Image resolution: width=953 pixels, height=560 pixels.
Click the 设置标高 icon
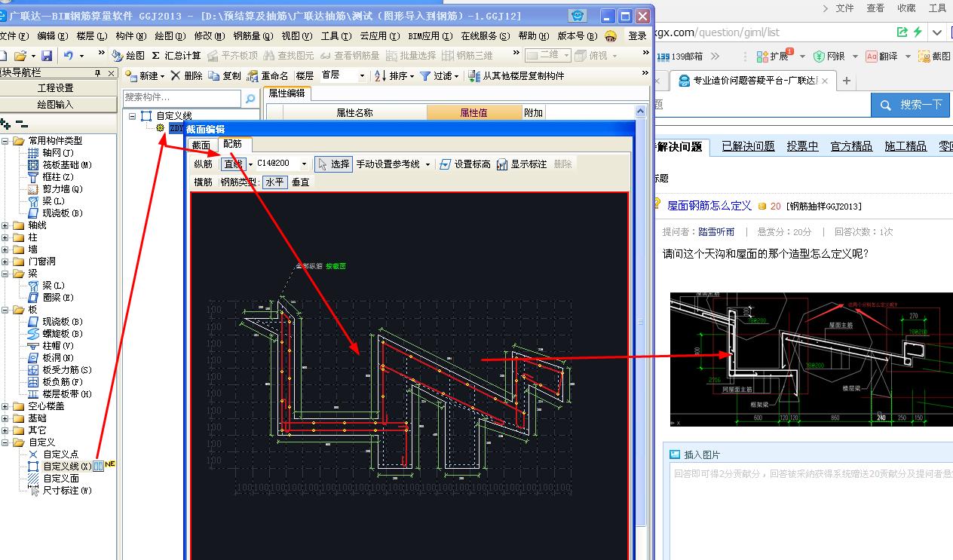coord(445,164)
